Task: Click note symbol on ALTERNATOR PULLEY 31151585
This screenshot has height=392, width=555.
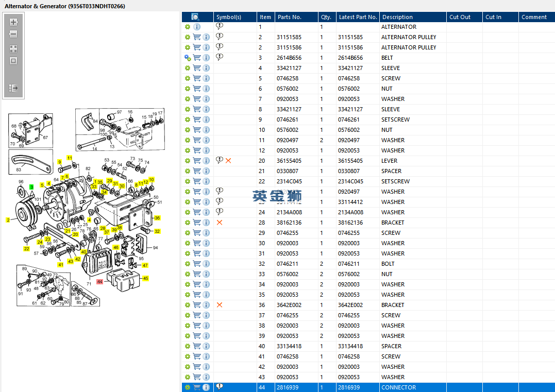Action: tap(220, 37)
